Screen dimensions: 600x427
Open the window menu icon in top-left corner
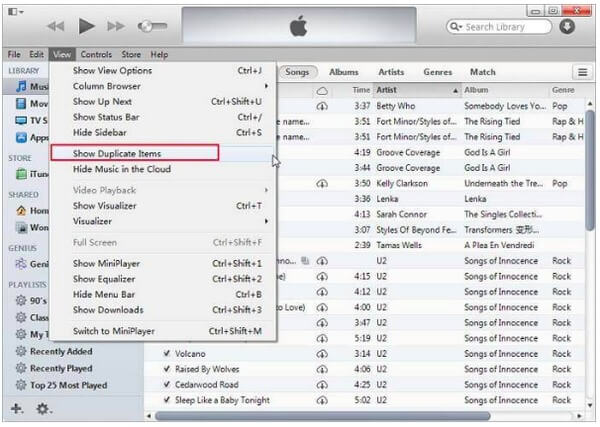click(15, 12)
